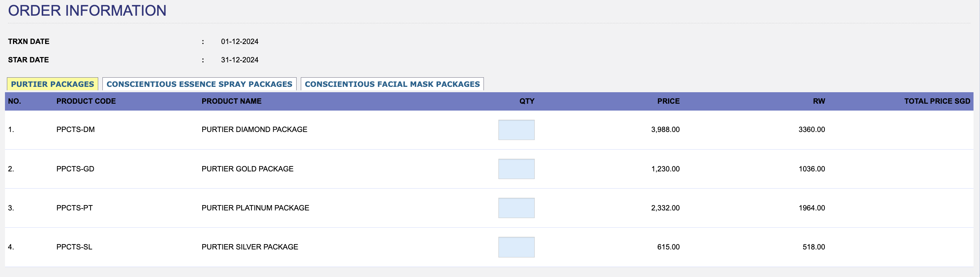Click the QTY column header

527,101
